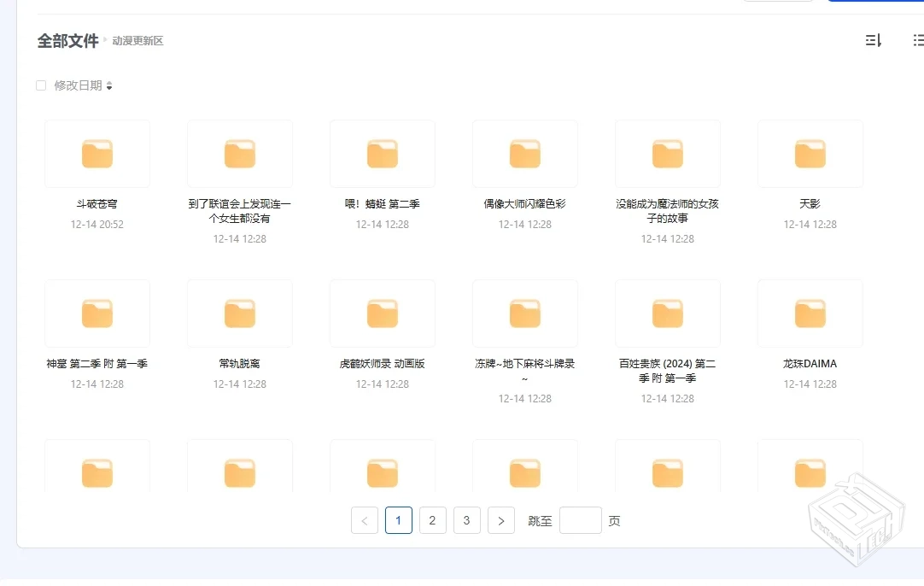Viewport: 924px width, 586px height.
Task: Open the 天影 folder icon
Action: pyautogui.click(x=810, y=153)
